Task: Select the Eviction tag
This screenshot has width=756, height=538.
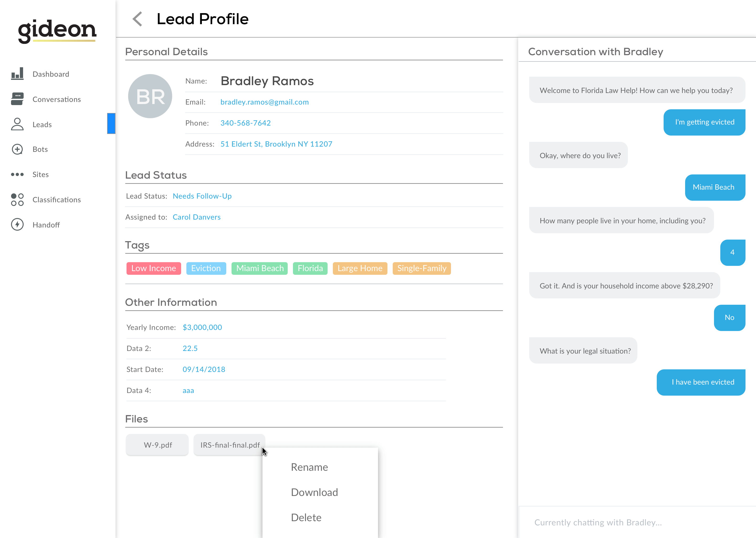Action: pyautogui.click(x=206, y=268)
